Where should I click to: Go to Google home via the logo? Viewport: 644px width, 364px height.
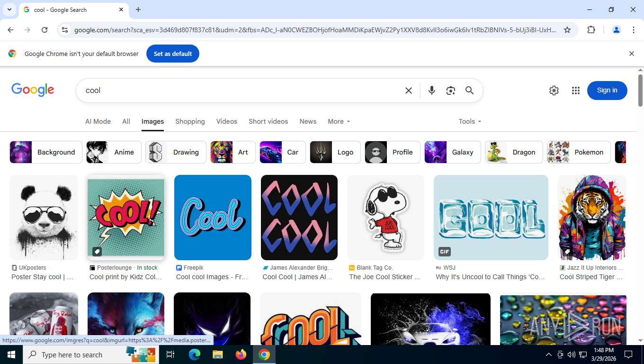pyautogui.click(x=33, y=90)
